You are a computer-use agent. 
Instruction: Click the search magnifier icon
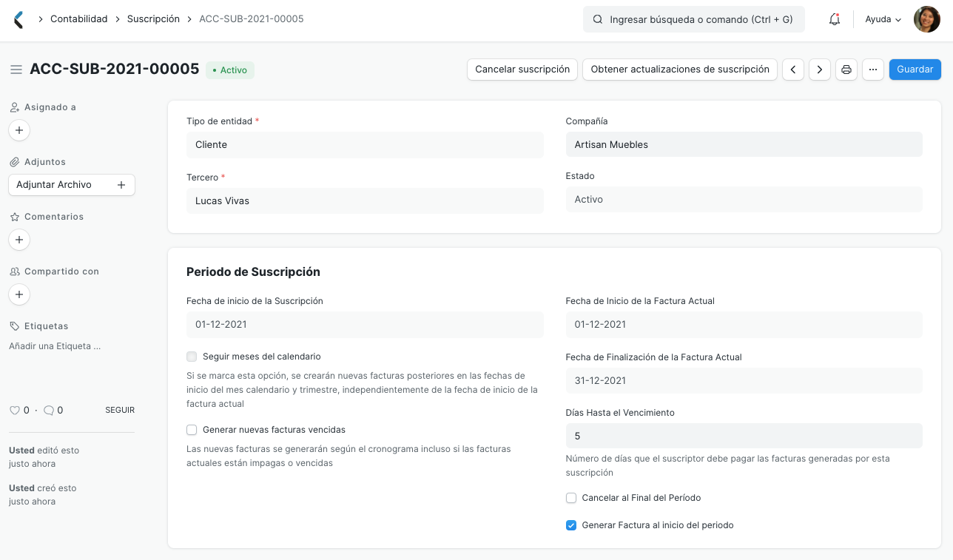tap(597, 20)
